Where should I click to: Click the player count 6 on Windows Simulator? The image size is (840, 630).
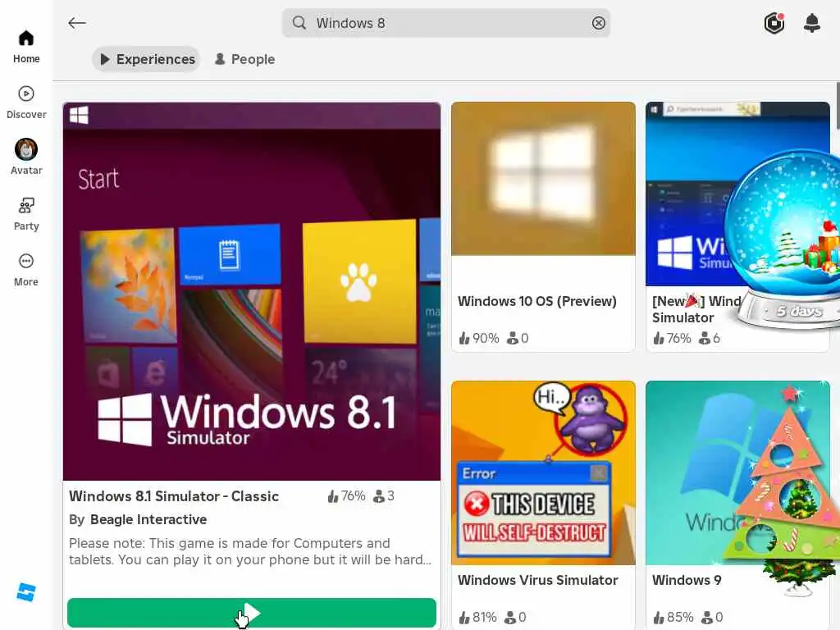pos(710,338)
